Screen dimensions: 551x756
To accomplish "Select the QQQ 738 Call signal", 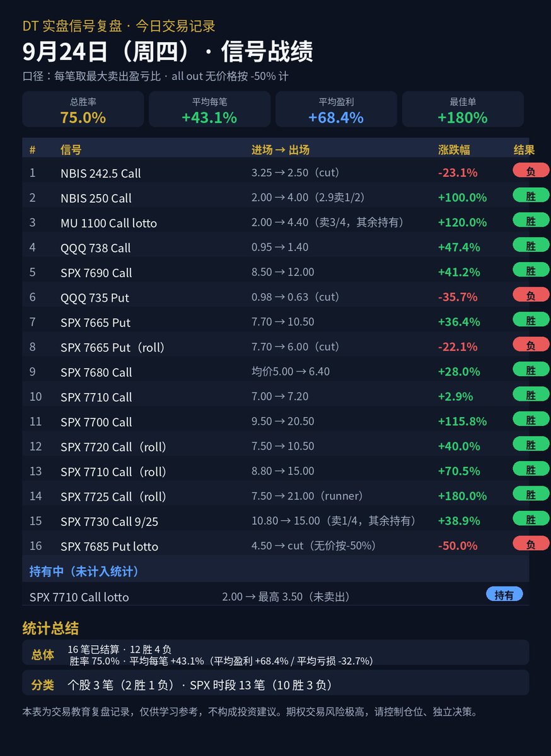I will click(95, 248).
